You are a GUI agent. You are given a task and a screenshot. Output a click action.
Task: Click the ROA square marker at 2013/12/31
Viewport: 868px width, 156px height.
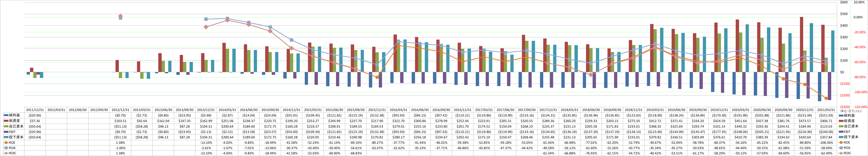click(x=206, y=19)
